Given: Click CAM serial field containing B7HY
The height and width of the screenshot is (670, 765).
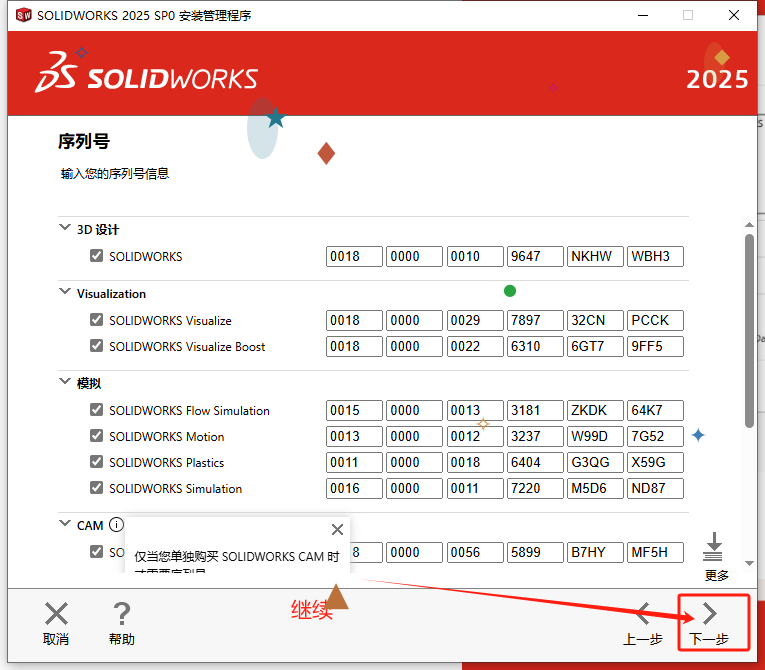Looking at the screenshot, I should tap(595, 552).
